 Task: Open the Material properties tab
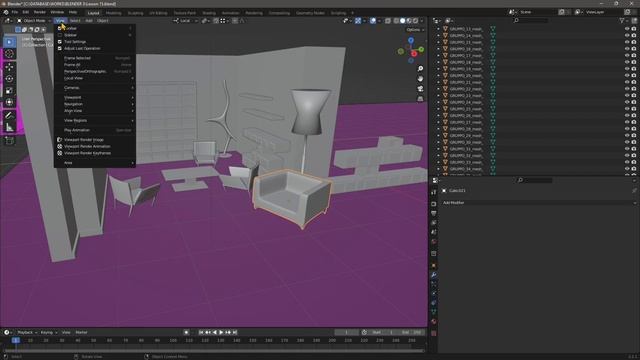click(x=433, y=322)
